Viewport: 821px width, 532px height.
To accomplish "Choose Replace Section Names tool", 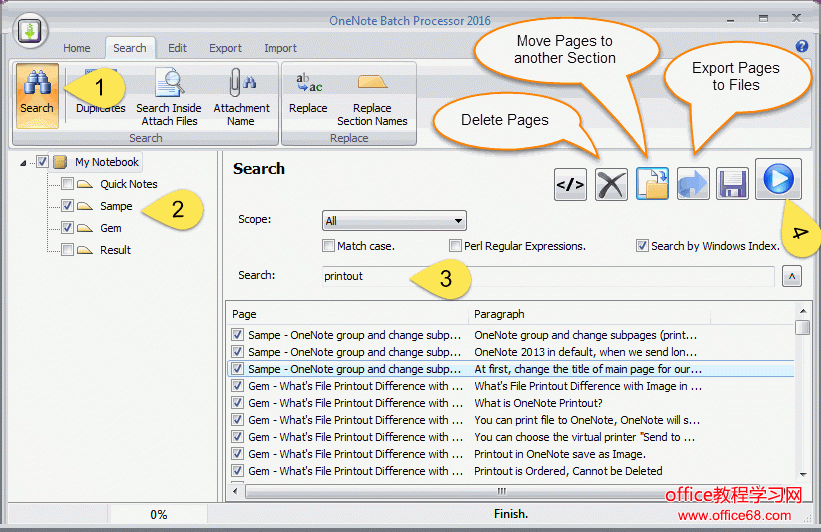I will pyautogui.click(x=372, y=99).
